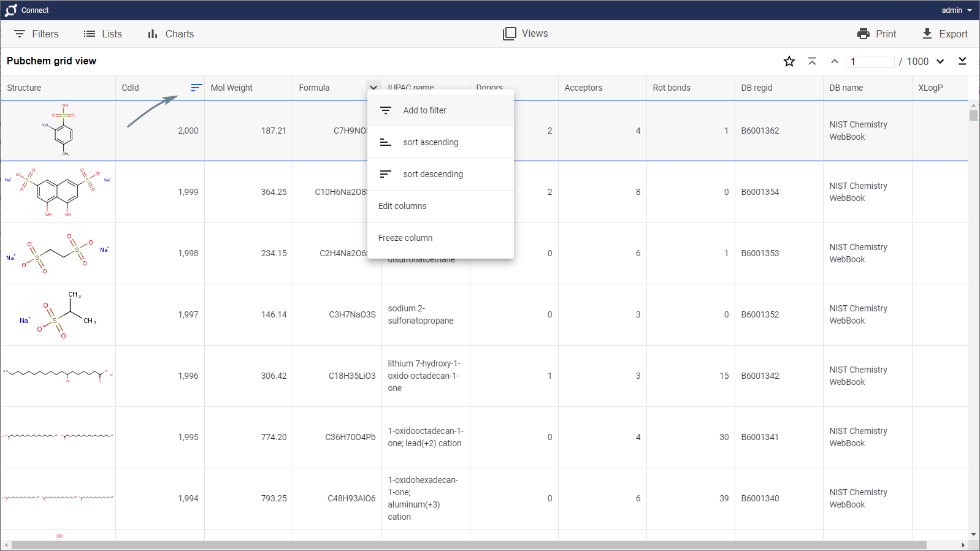Click the Print button
Viewport: 980px width, 551px height.
(x=877, y=34)
